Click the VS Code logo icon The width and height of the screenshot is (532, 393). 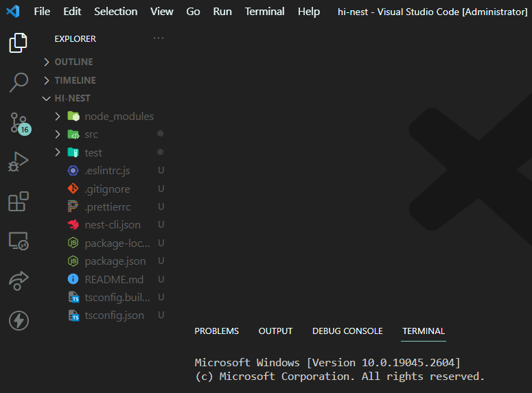(13, 12)
